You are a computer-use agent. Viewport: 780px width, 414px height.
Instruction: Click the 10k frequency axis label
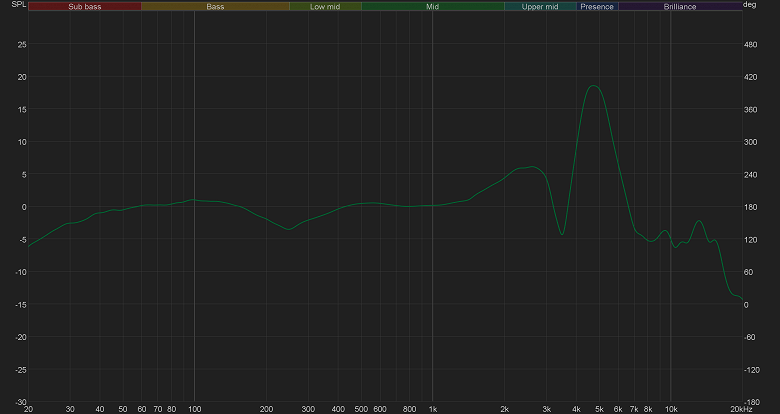point(671,409)
